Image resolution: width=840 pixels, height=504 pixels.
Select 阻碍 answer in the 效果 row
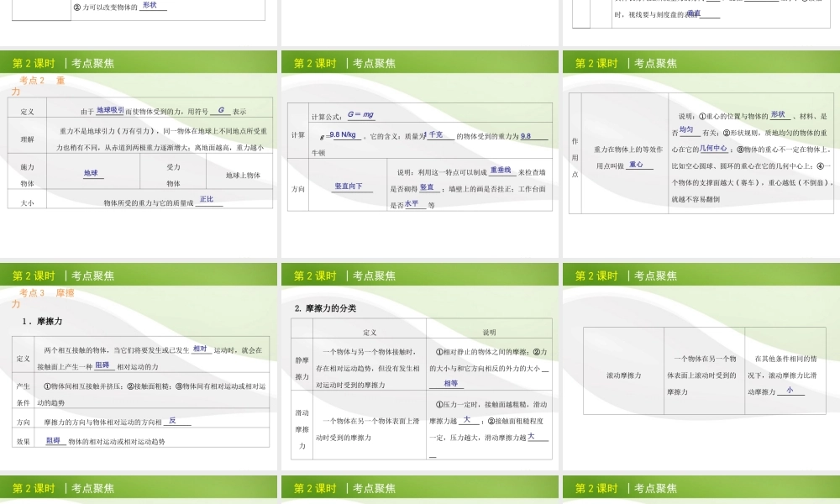(53, 440)
